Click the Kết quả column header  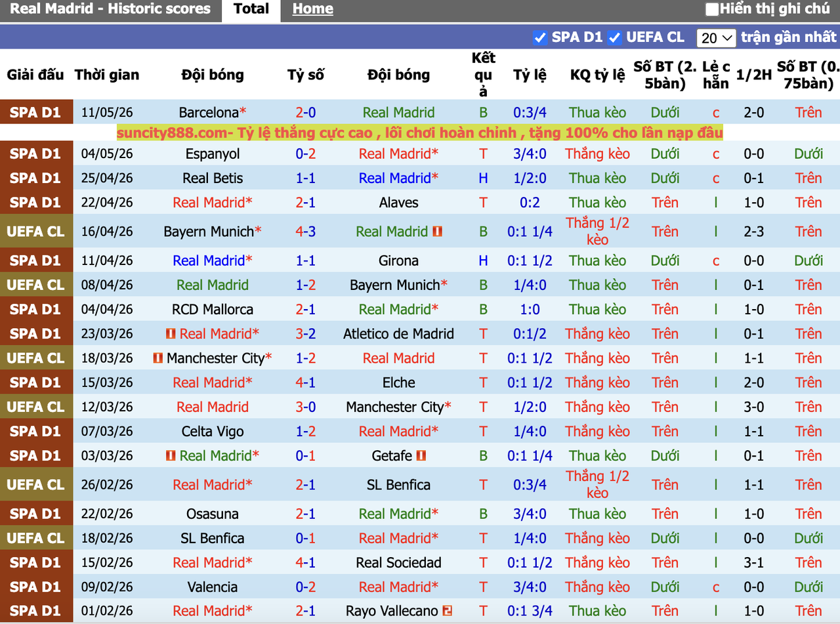pos(484,75)
